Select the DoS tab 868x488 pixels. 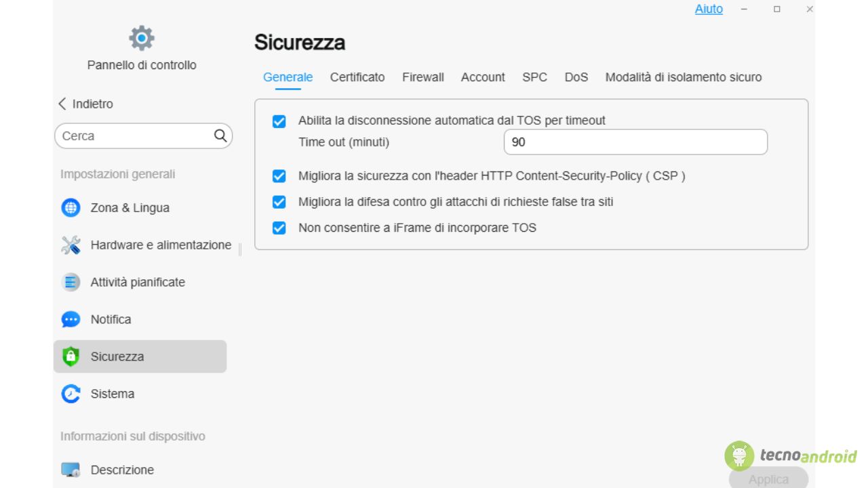pos(576,77)
